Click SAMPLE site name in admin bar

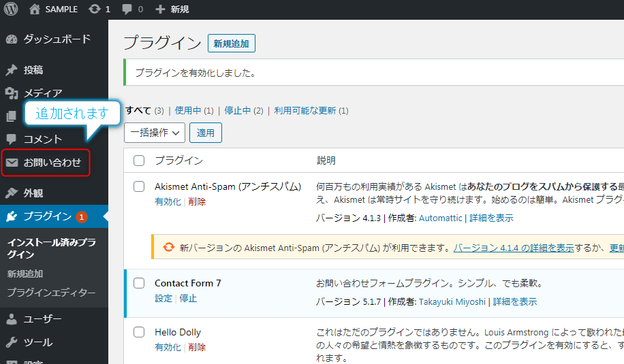61,9
